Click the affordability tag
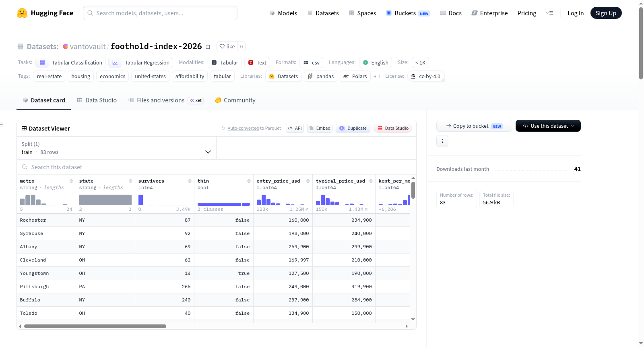 [x=190, y=76]
